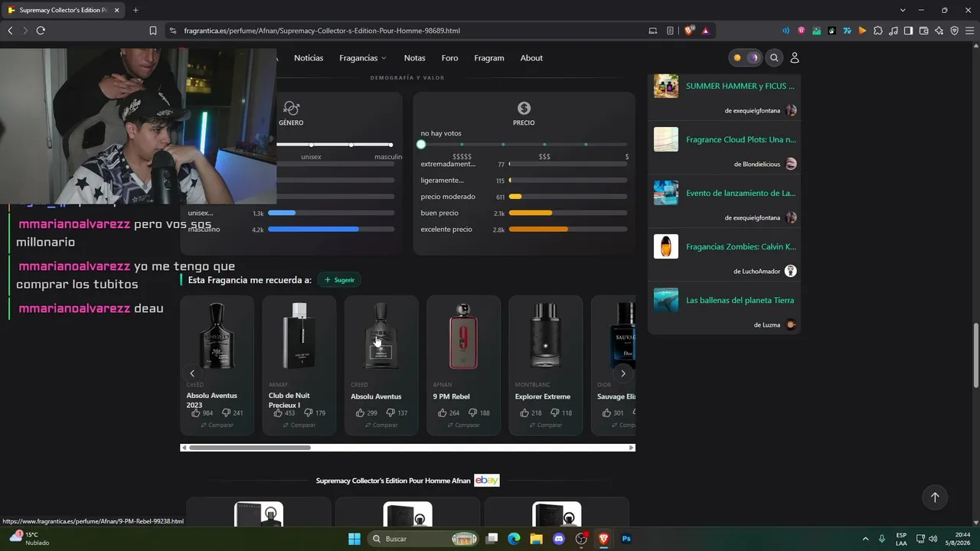Go back to the previous page
The image size is (980, 551).
point(10,31)
